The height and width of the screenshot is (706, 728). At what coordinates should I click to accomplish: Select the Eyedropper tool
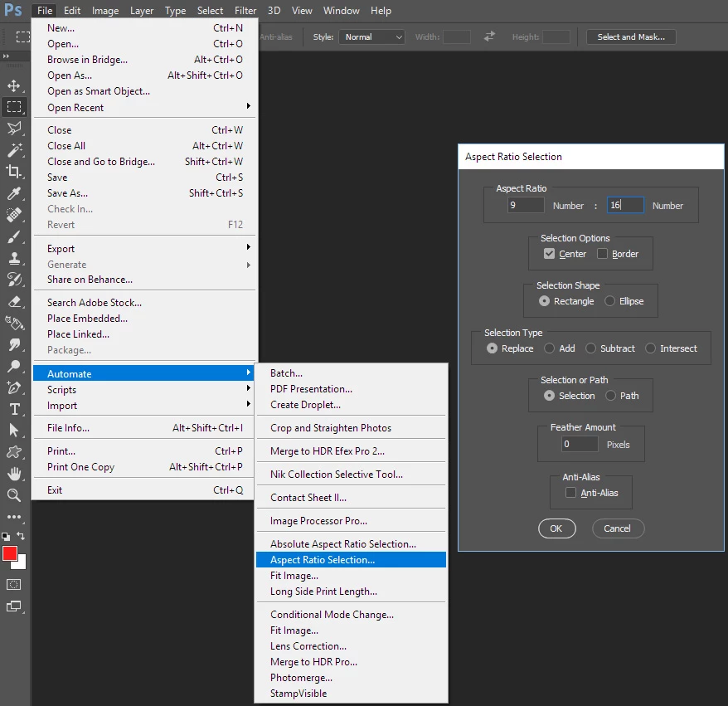pyautogui.click(x=14, y=192)
